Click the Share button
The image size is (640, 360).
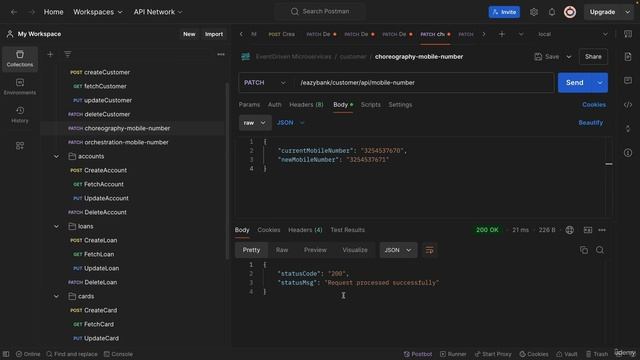[x=593, y=57]
